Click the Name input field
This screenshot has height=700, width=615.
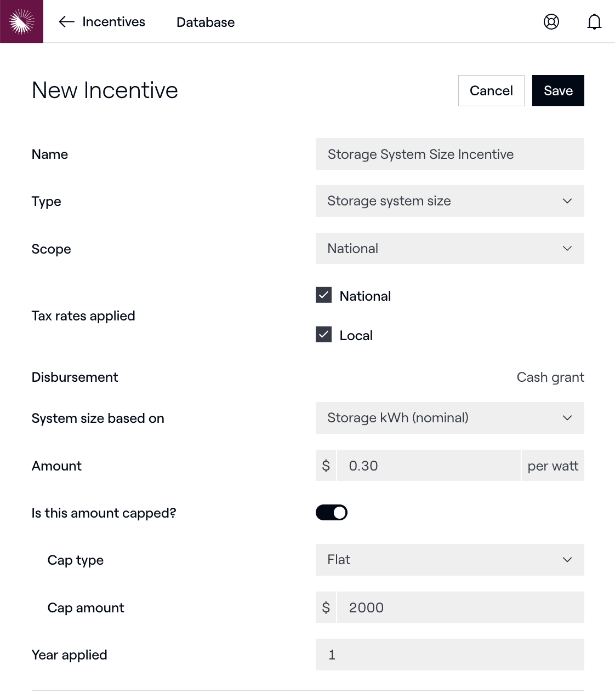449,154
